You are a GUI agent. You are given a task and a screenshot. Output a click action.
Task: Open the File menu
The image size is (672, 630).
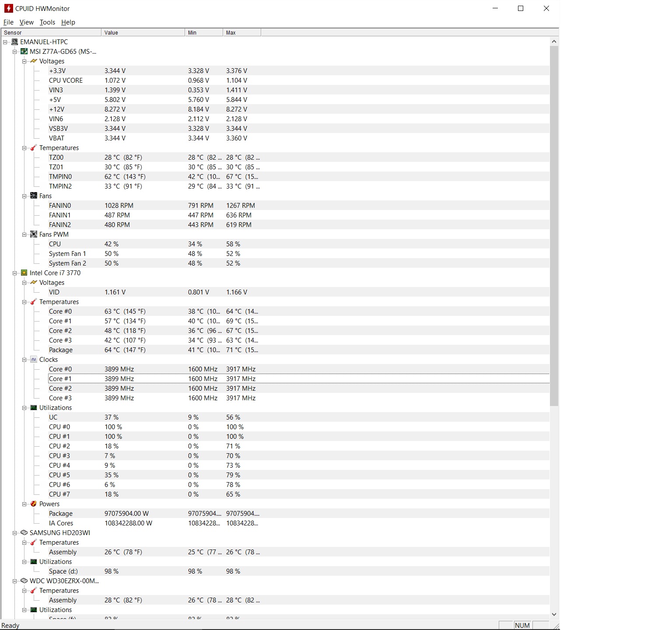pos(8,22)
